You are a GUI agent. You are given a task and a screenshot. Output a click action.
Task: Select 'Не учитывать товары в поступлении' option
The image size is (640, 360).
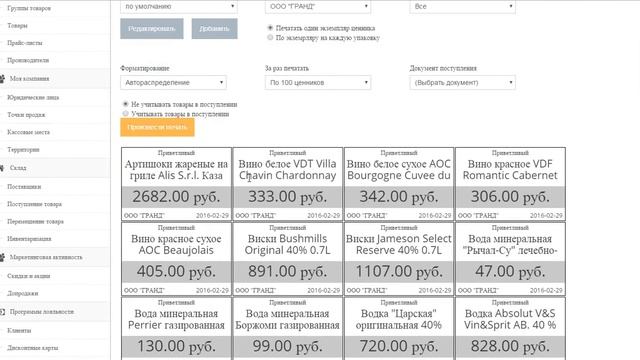pos(125,104)
